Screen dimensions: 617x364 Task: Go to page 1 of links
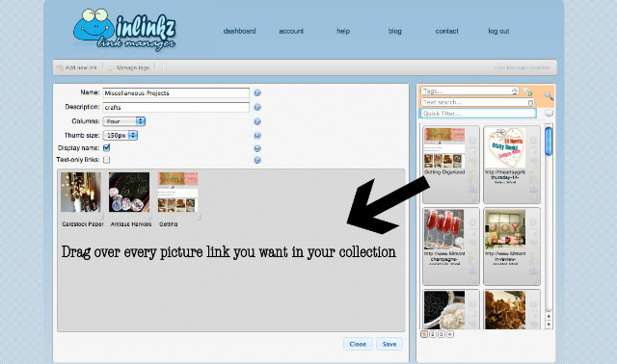click(x=424, y=334)
